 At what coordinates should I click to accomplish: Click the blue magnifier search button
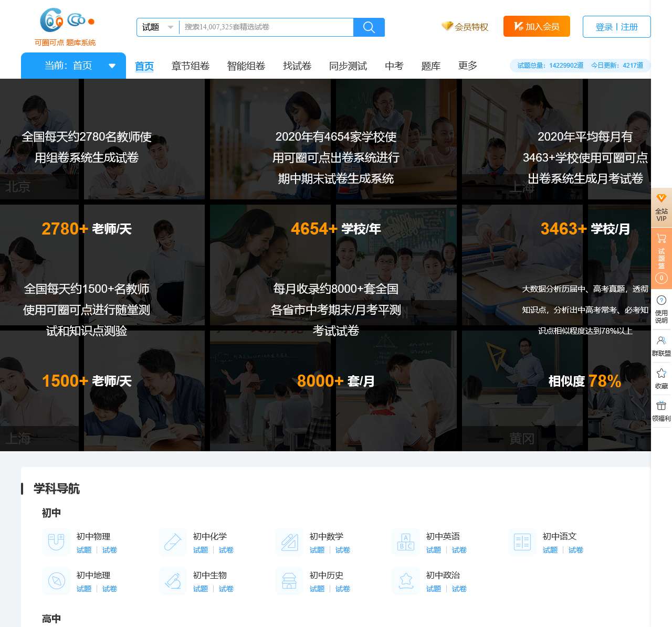pos(369,27)
